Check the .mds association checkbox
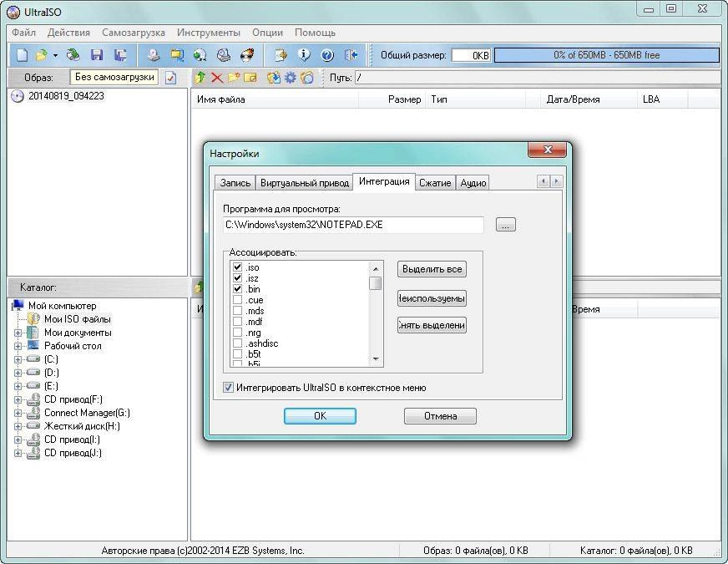Image resolution: width=728 pixels, height=564 pixels. pos(237,311)
